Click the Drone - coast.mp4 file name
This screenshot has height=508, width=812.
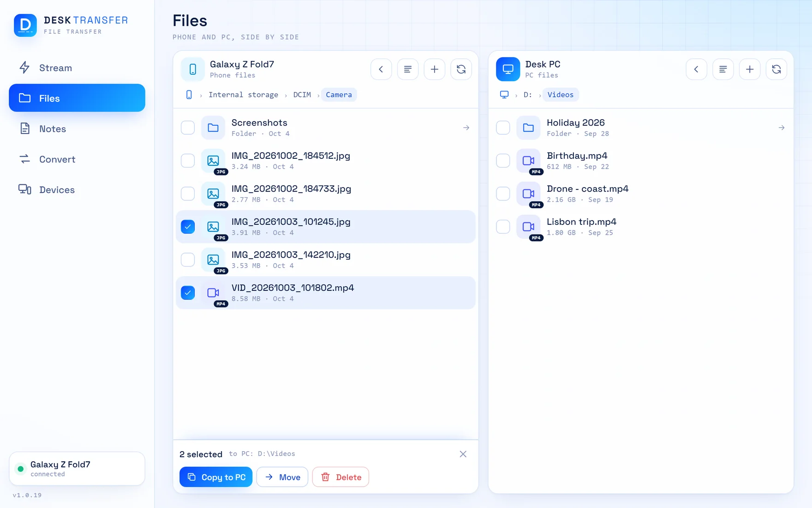click(588, 189)
